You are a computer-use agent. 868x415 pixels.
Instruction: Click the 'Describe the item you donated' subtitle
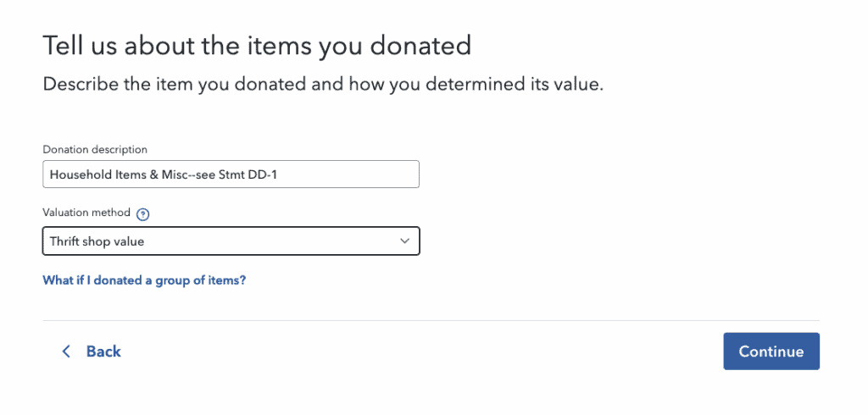(323, 85)
